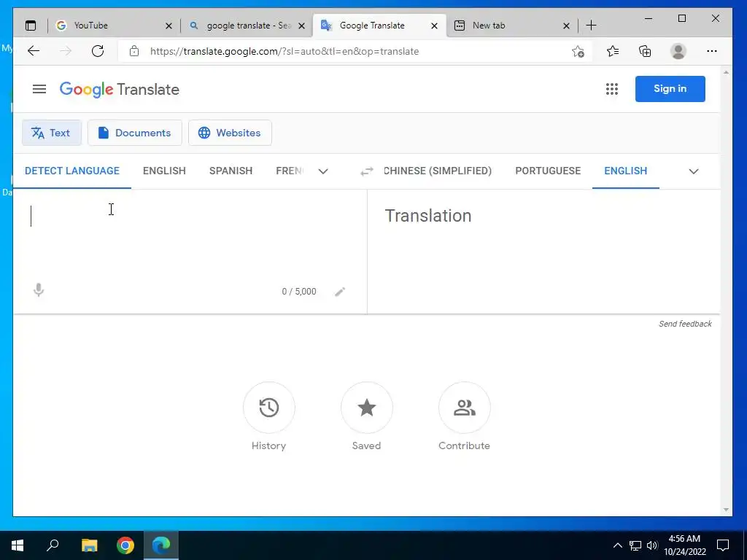Image resolution: width=747 pixels, height=560 pixels.
Task: Click the Google Translate logo
Action: click(119, 90)
